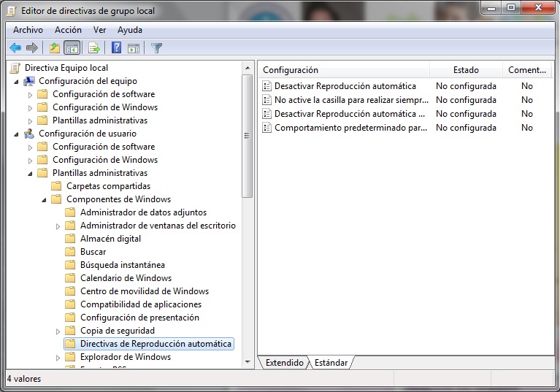Expand the Copia de seguridad node
560x392 pixels.
coord(58,331)
